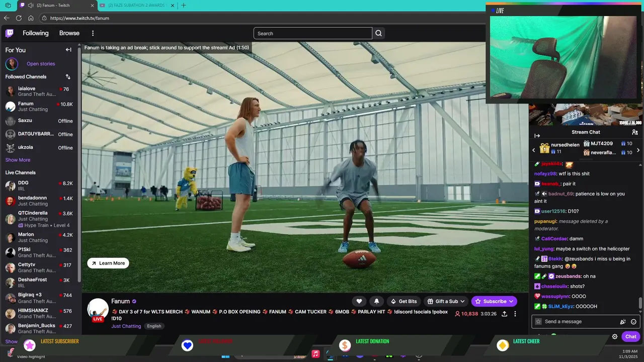Show previous gift leaderboard page
644x362 pixels.
click(x=534, y=150)
